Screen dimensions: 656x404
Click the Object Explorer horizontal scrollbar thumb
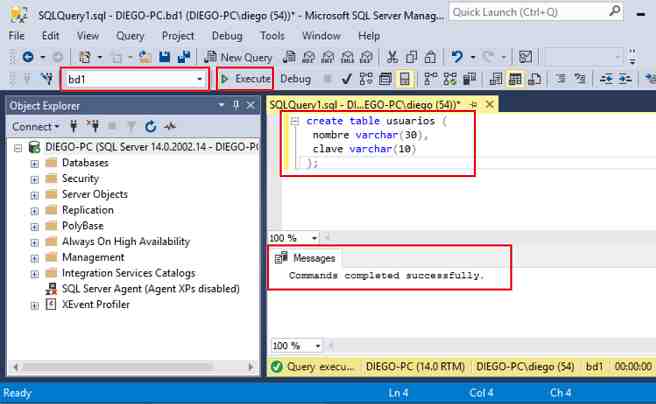point(118,367)
